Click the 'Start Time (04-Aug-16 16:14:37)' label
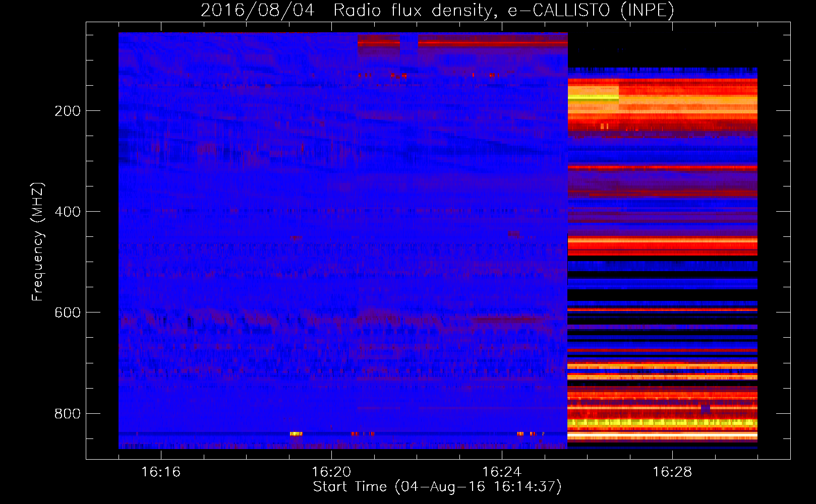Screen dimensions: 816x504 click(437, 487)
